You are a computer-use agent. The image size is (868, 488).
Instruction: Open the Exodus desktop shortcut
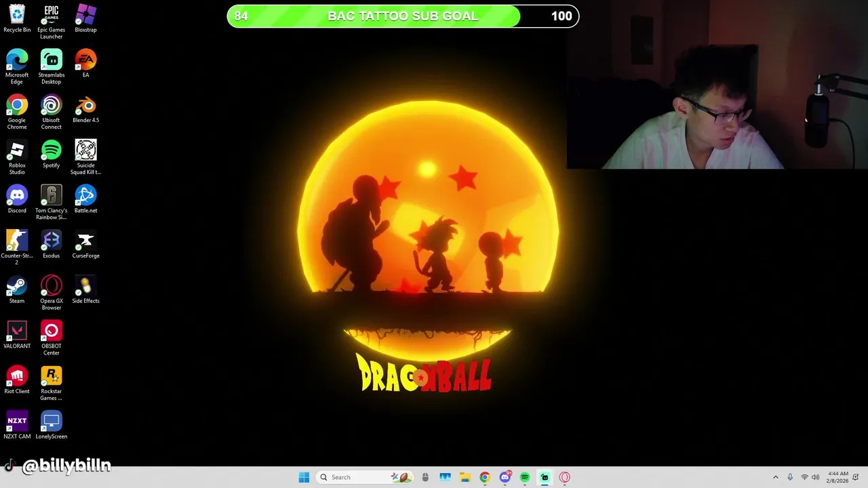click(52, 244)
